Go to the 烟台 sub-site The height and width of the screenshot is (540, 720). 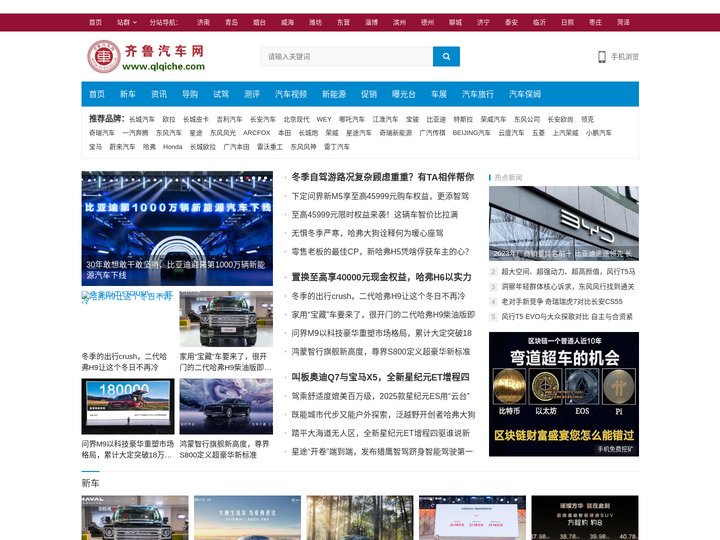pyautogui.click(x=259, y=22)
